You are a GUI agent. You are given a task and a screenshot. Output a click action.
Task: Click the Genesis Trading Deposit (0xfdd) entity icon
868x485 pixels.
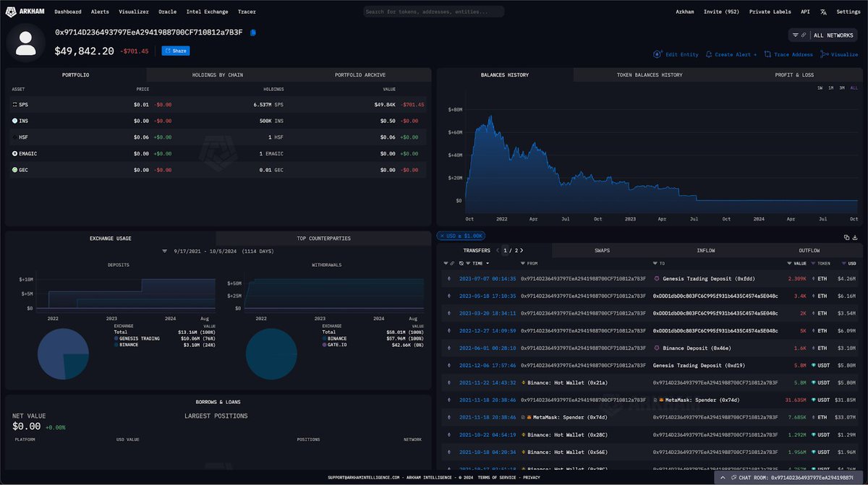pyautogui.click(x=657, y=278)
